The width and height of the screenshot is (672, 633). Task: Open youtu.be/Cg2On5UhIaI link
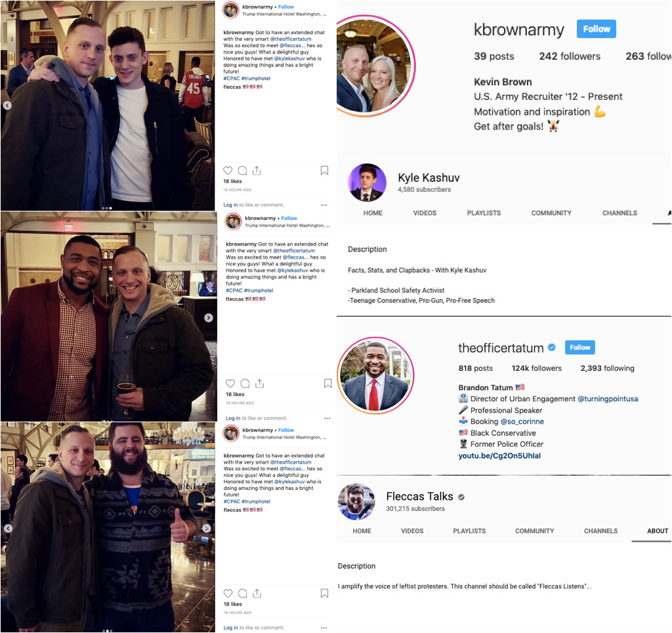click(499, 456)
